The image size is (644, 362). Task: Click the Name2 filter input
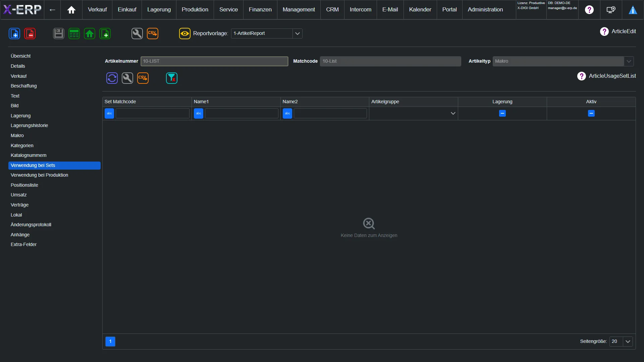coord(330,113)
